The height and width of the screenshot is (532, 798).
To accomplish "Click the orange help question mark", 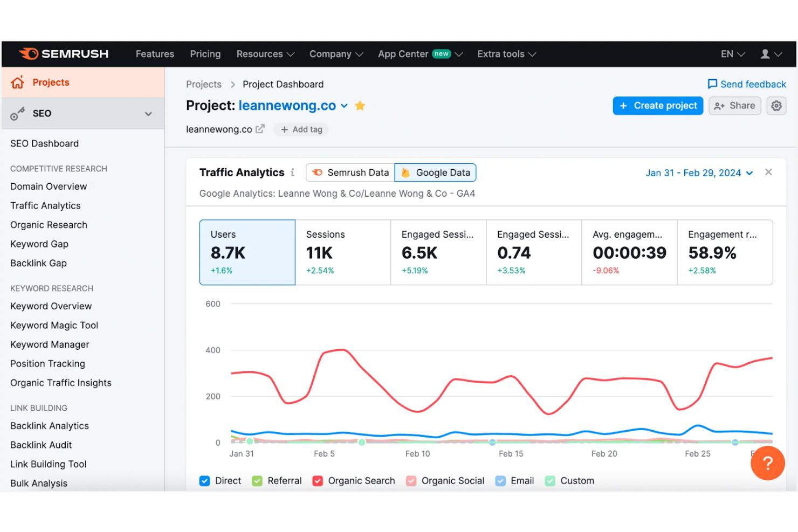I will coord(767,463).
